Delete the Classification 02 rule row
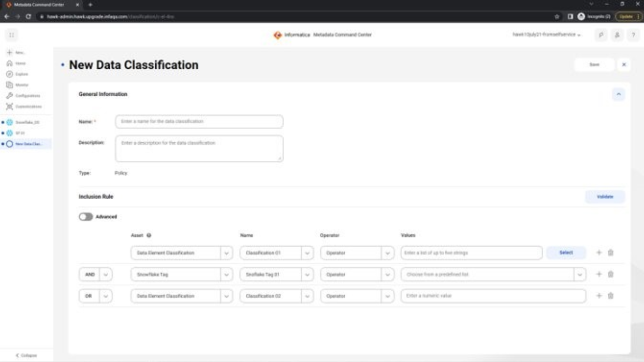The width and height of the screenshot is (644, 362). 611,296
